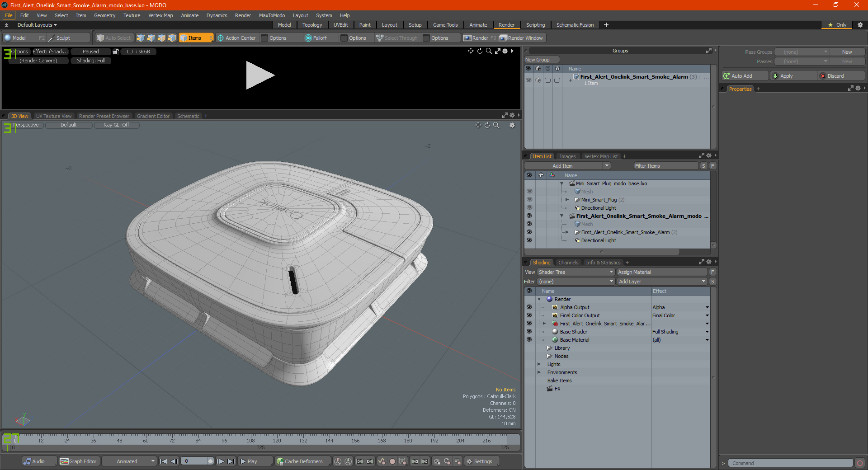
Task: Toggle visibility of Mini_Smart_Plug item
Action: pyautogui.click(x=529, y=199)
